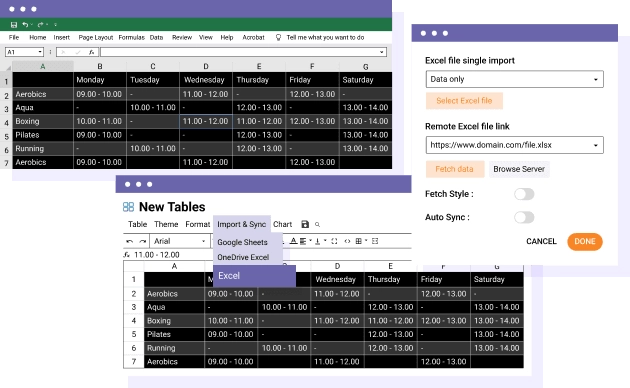
Task: Select the Saturday header cell in the Excel sheet
Action: (366, 80)
